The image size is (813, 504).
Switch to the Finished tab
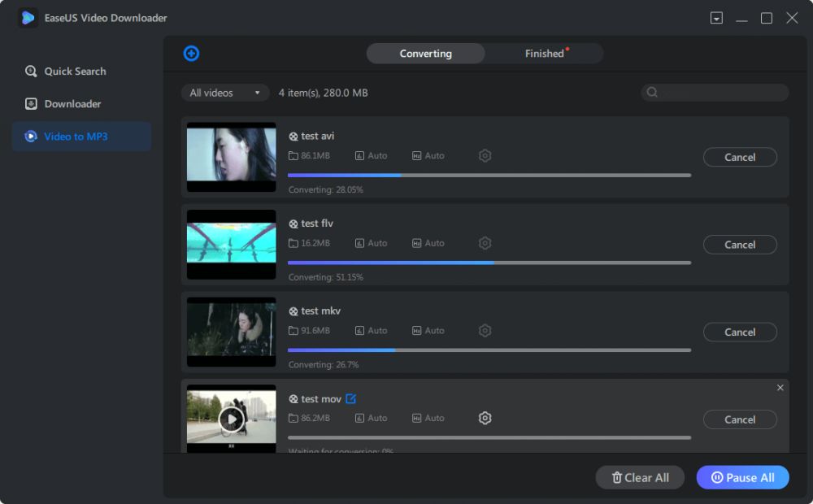545,54
